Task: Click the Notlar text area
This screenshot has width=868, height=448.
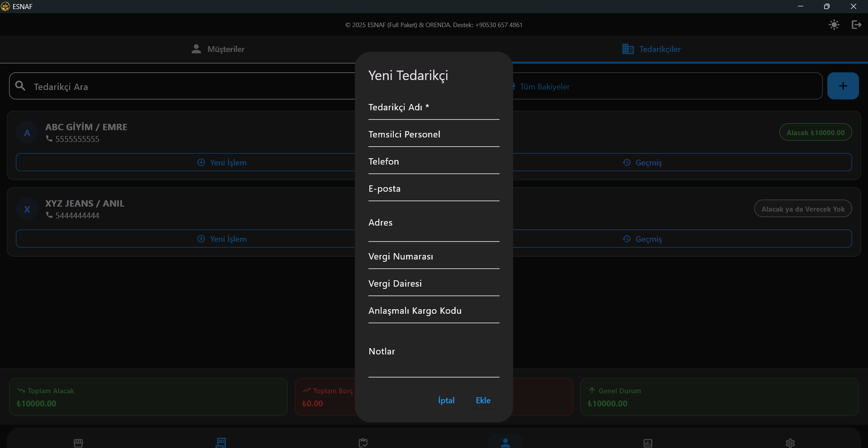Action: pyautogui.click(x=434, y=357)
